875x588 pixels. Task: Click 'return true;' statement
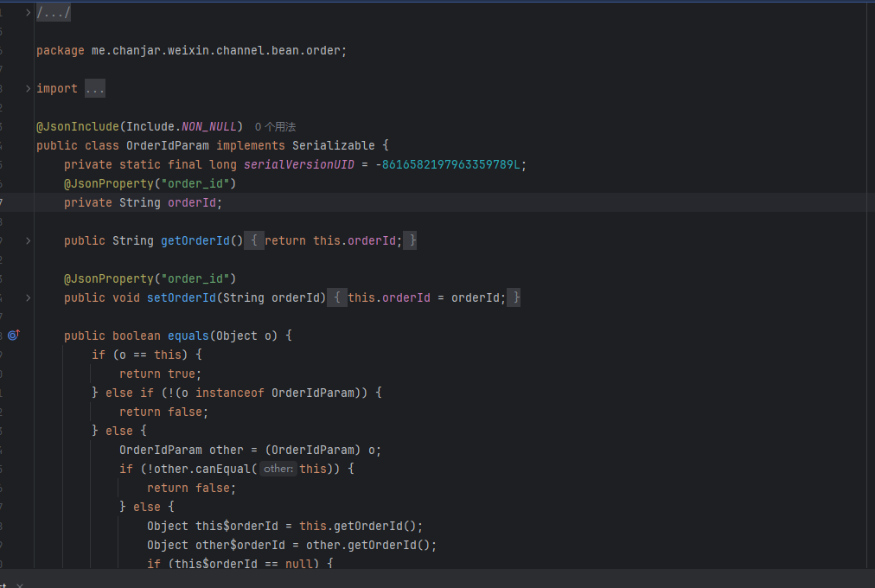[160, 374]
